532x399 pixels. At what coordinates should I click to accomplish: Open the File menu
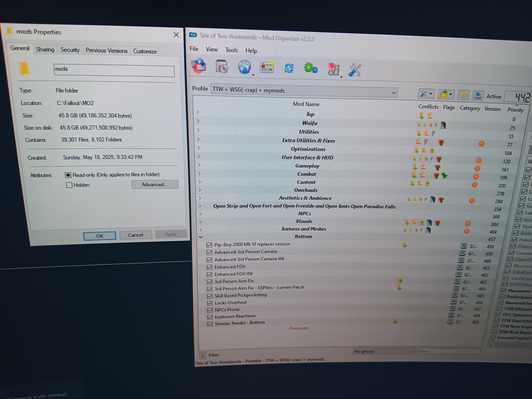coord(194,49)
